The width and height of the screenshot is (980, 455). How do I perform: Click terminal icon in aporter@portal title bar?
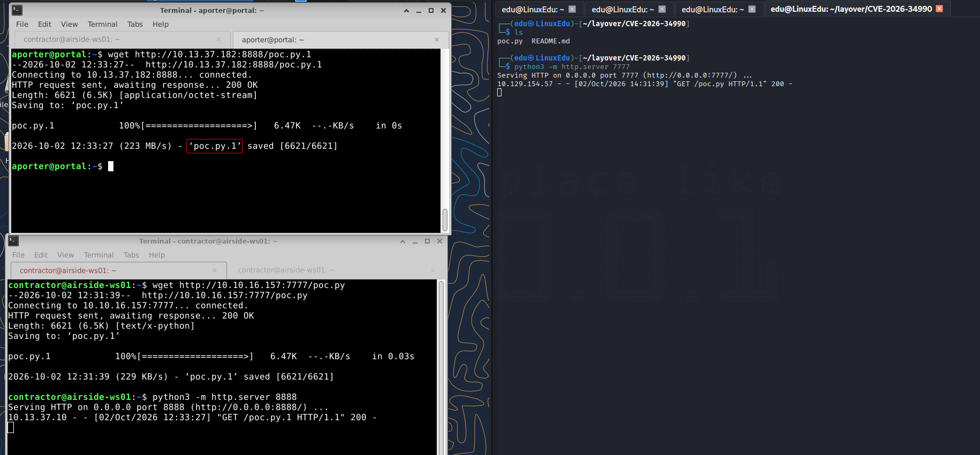pyautogui.click(x=17, y=10)
